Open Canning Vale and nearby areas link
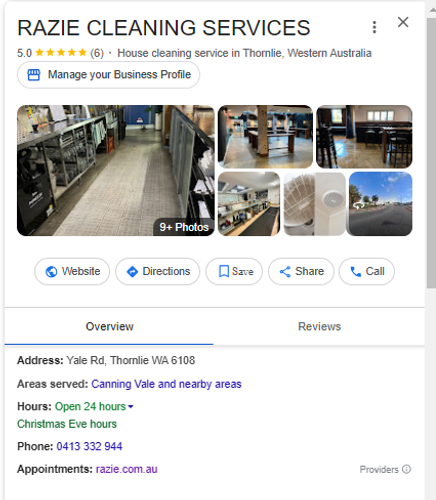 (x=166, y=384)
